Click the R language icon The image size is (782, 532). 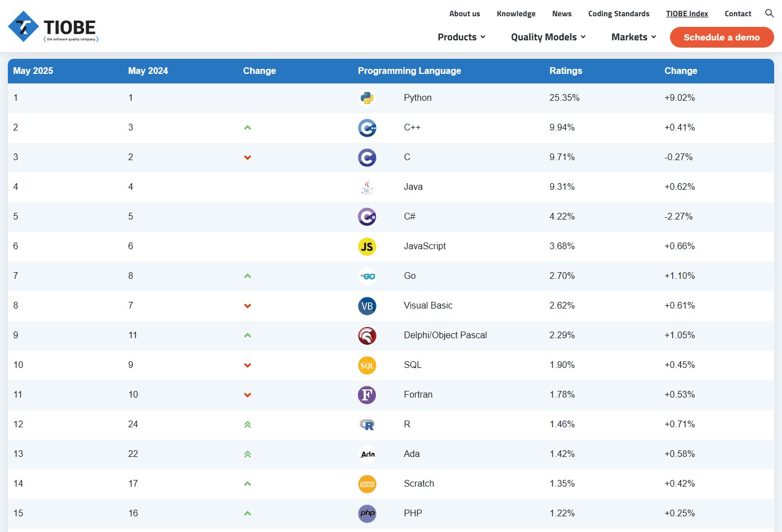coord(367,424)
